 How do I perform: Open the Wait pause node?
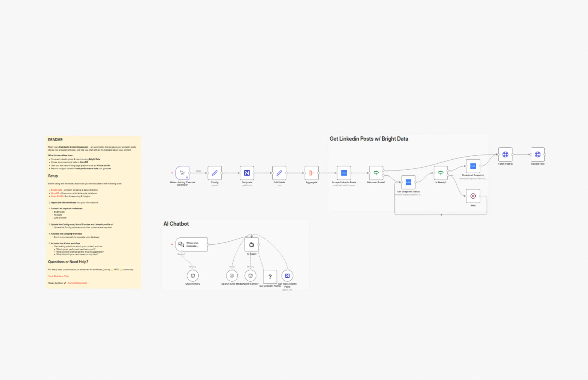[473, 196]
